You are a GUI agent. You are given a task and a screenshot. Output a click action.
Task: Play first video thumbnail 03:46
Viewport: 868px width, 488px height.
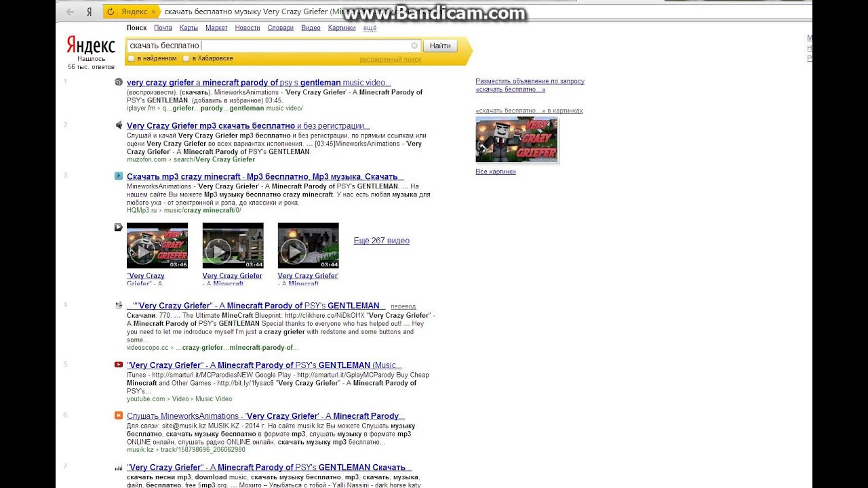click(157, 245)
